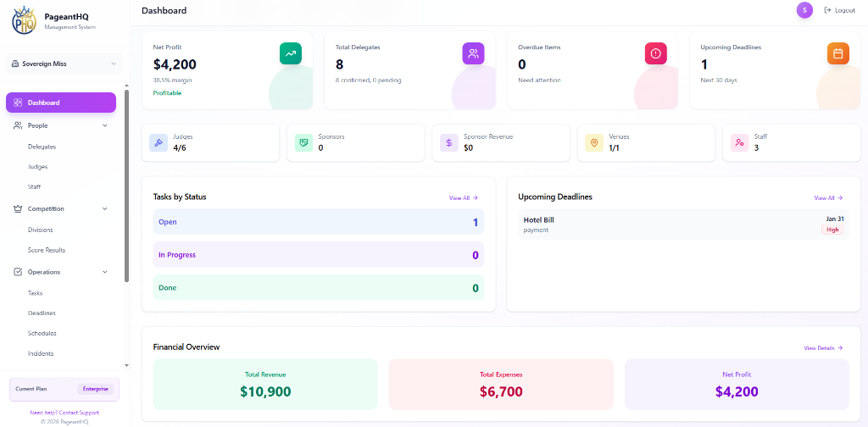Click View All in Tasks by Status
Screen dimensions: 868x427
tap(464, 197)
